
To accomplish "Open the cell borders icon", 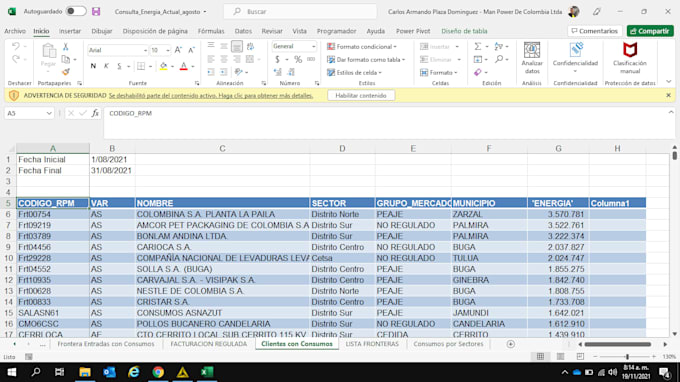I will [141, 66].
